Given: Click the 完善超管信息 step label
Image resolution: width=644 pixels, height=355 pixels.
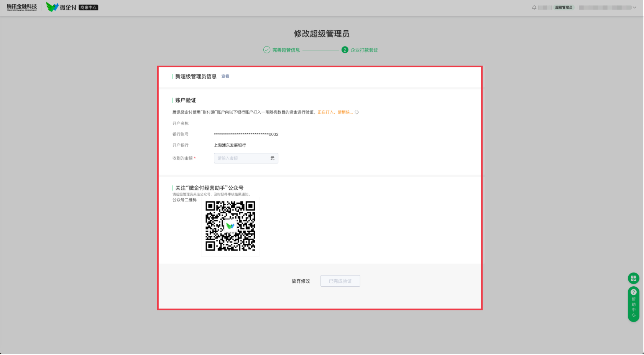Looking at the screenshot, I should pos(286,50).
